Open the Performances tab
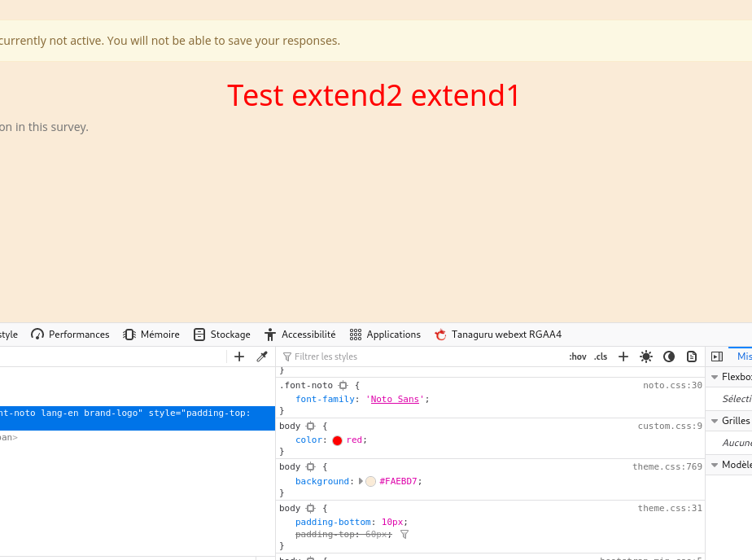The height and width of the screenshot is (560, 752). pos(70,335)
